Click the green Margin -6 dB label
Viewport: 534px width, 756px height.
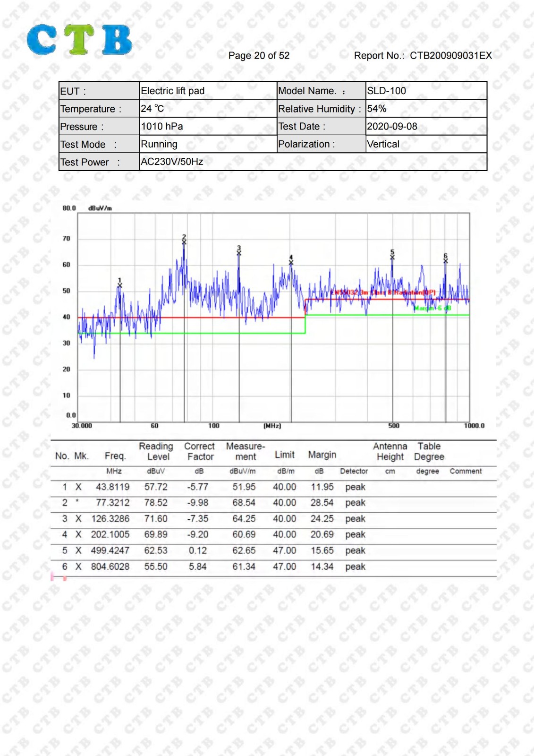(x=432, y=308)
